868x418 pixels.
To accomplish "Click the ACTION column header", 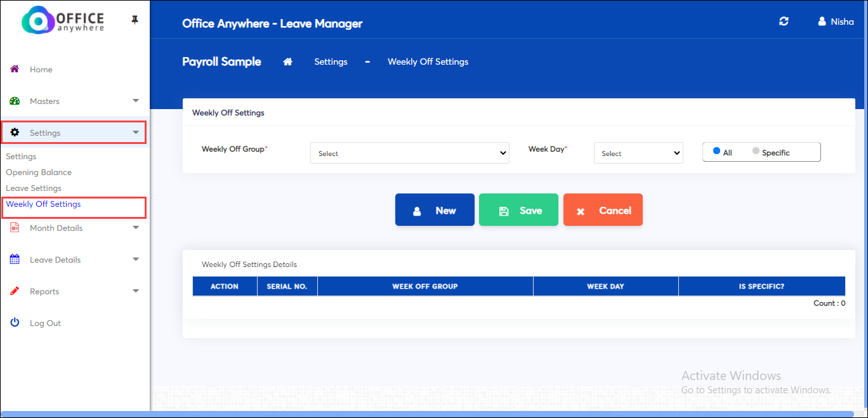I will [x=225, y=286].
